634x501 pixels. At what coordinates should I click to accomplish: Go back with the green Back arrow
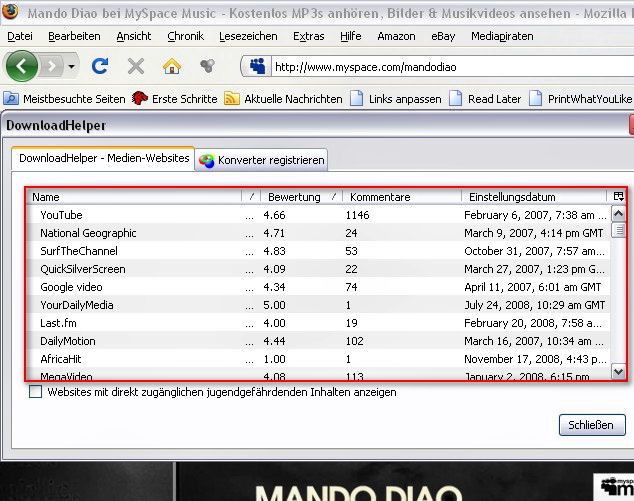coord(22,66)
